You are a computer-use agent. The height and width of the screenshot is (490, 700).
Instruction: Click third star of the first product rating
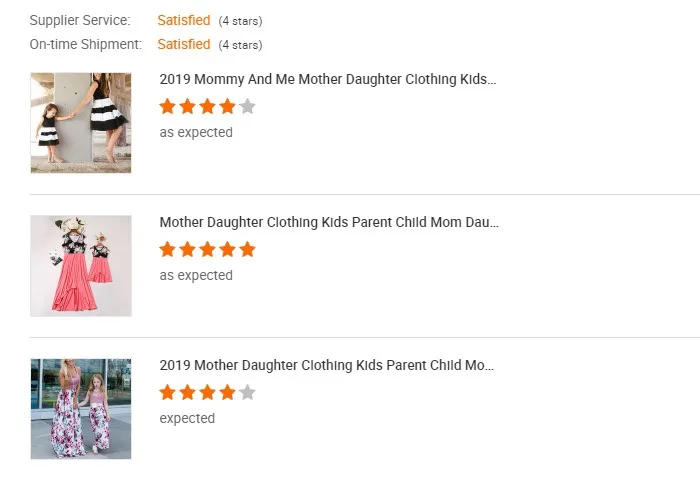pyautogui.click(x=207, y=107)
